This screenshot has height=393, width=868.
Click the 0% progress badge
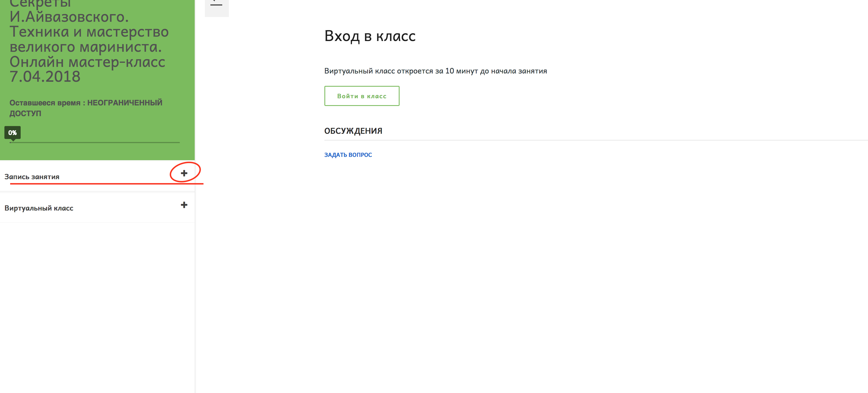pos(12,133)
